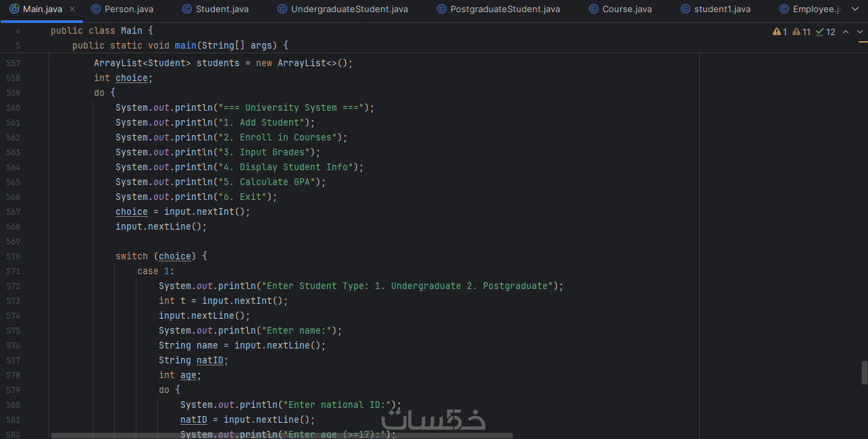This screenshot has width=868, height=439.
Task: Click the 12 typos indicator
Action: [825, 32]
